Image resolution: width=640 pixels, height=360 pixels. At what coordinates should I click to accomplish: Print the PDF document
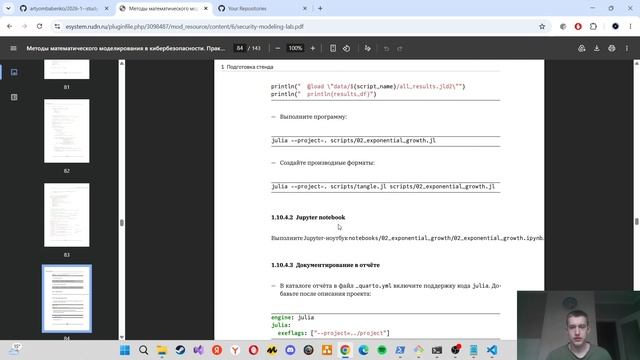click(x=611, y=48)
